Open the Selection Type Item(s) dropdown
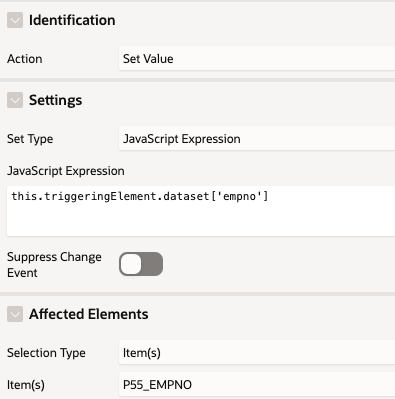The height and width of the screenshot is (399, 395). 257,353
